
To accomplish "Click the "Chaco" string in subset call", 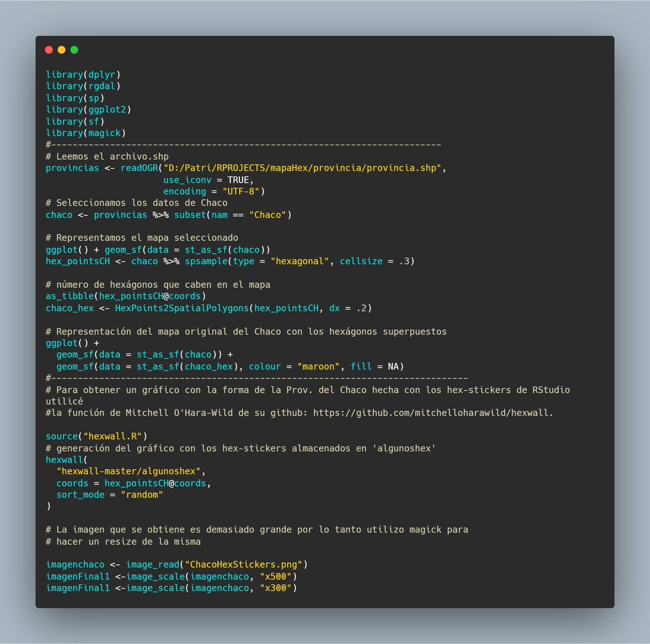I will (268, 215).
